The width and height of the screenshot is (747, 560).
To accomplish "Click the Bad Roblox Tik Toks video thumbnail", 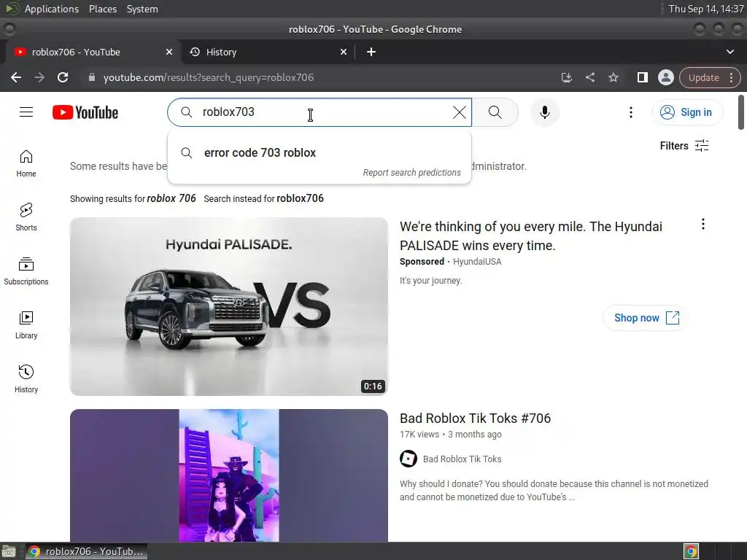I will [228, 475].
